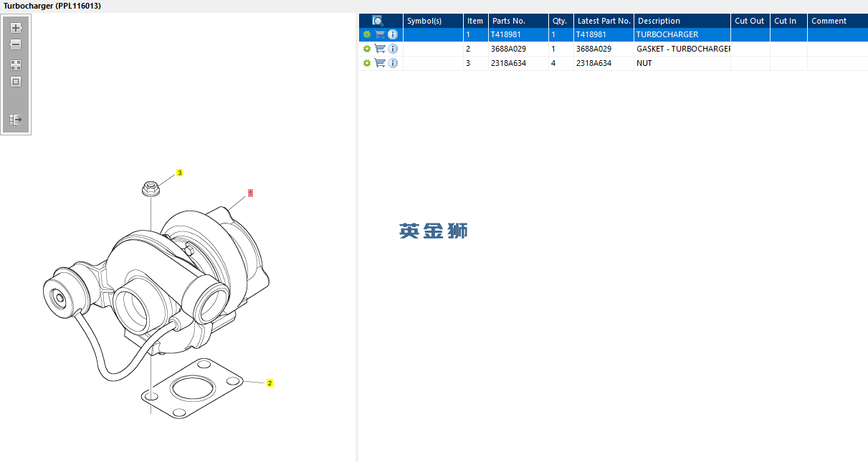Click item number 2 cell

[x=475, y=49]
